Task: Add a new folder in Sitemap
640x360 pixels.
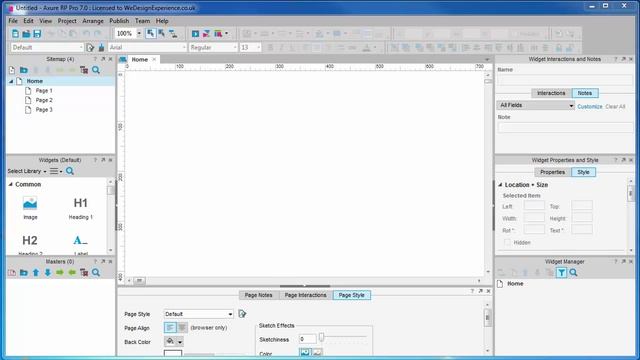Action: (x=24, y=70)
